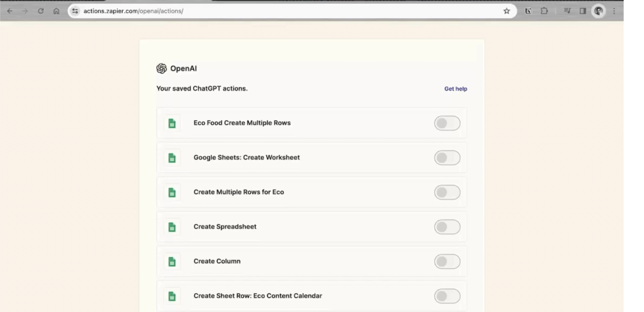Click the Get help link
The height and width of the screenshot is (312, 644).
tap(455, 89)
